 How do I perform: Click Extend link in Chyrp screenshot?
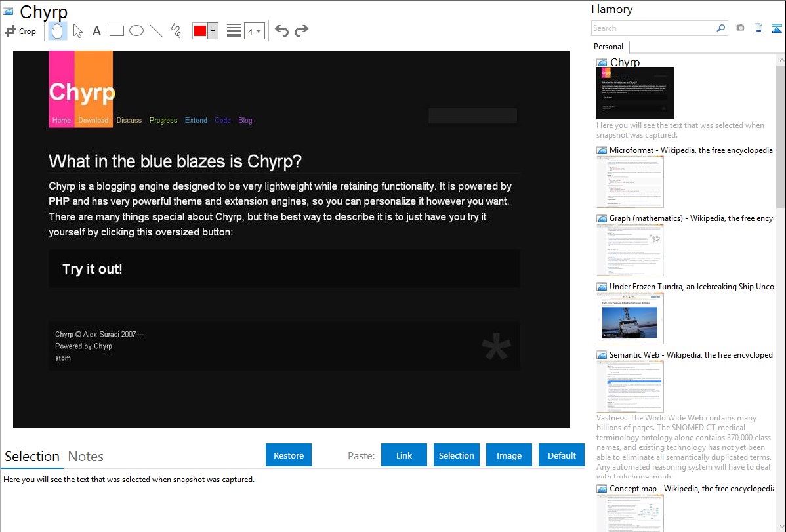pos(196,120)
